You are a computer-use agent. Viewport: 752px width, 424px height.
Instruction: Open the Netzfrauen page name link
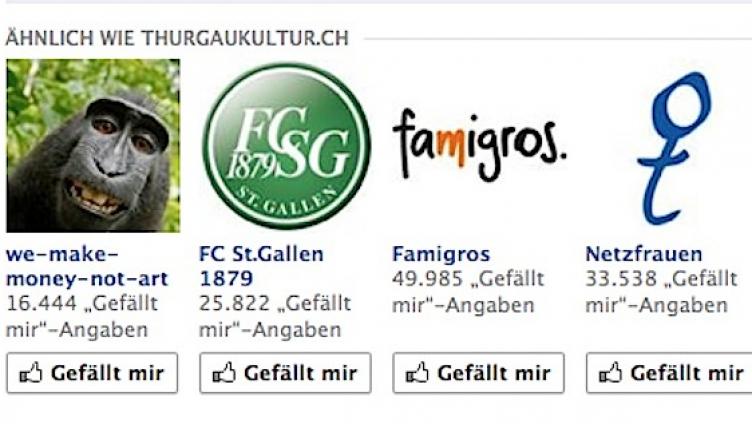coord(644,254)
